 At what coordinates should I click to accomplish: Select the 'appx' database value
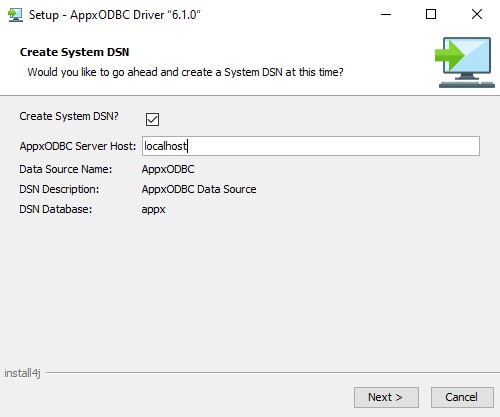click(x=154, y=210)
